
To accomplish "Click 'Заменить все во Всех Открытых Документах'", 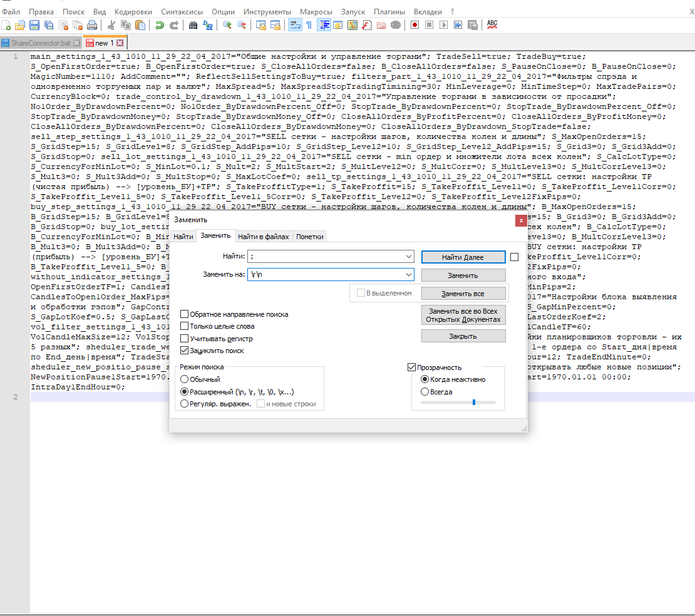I will [x=463, y=315].
